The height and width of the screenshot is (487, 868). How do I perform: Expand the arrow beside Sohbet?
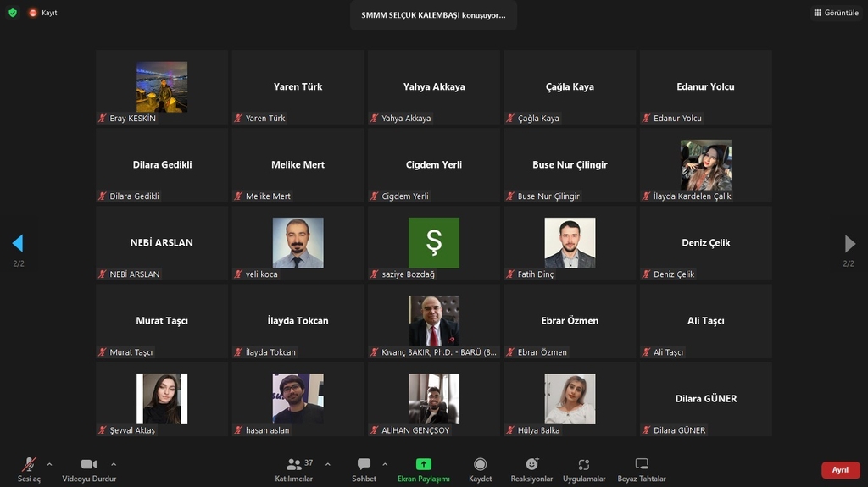[x=385, y=464]
